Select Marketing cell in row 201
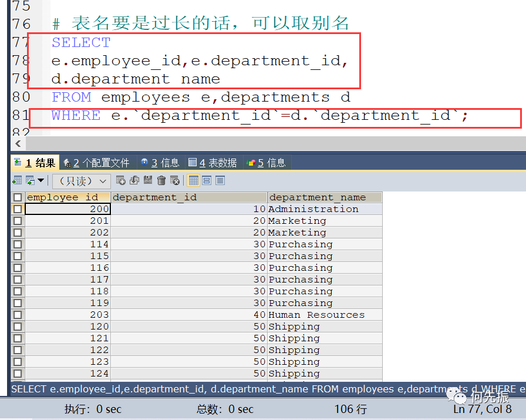This screenshot has height=420, width=526. 325,221
